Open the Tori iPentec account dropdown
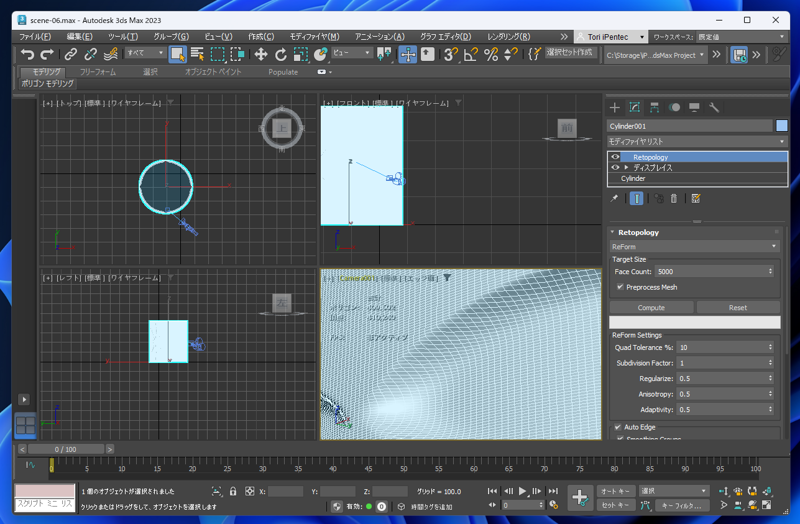This screenshot has width=800, height=524. [611, 37]
